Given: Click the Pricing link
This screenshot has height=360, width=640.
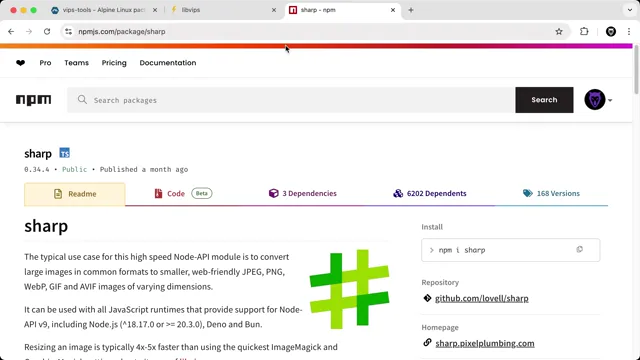Looking at the screenshot, I should [114, 63].
